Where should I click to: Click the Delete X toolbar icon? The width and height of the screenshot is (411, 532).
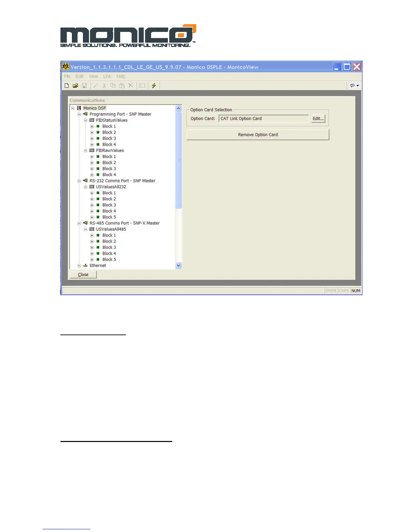pyautogui.click(x=131, y=86)
